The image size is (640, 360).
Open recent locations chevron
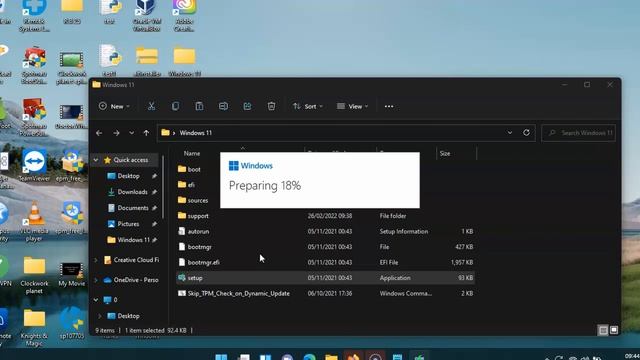131,133
